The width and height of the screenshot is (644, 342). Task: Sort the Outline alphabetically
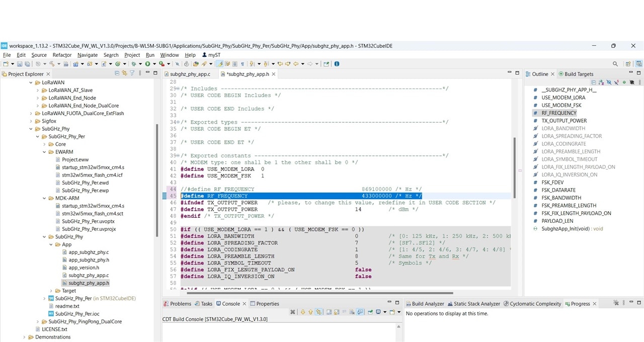pos(602,82)
